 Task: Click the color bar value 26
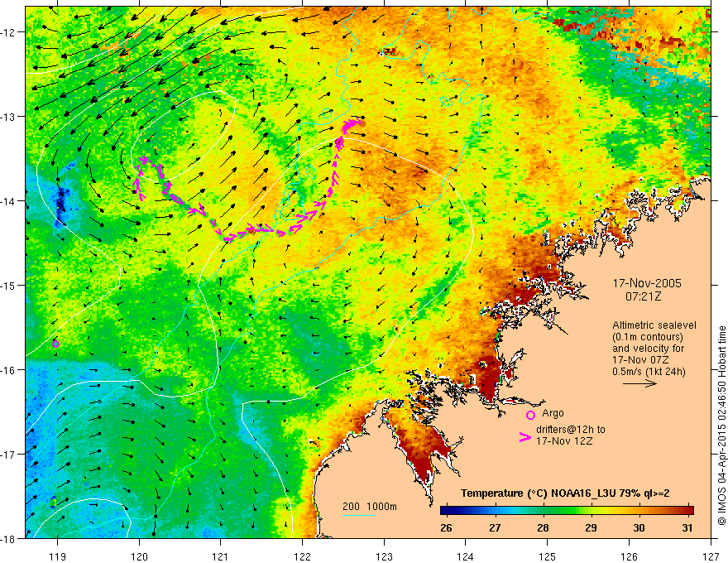[446, 528]
